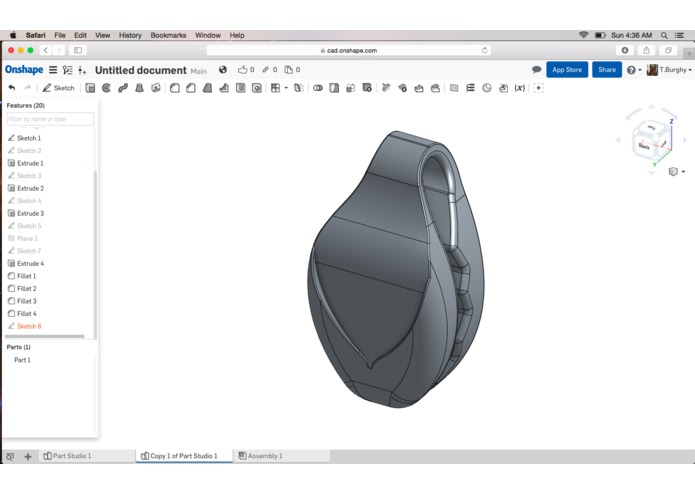Expand the pattern tool dropdown arrow
This screenshot has height=494, width=695.
pyautogui.click(x=286, y=88)
